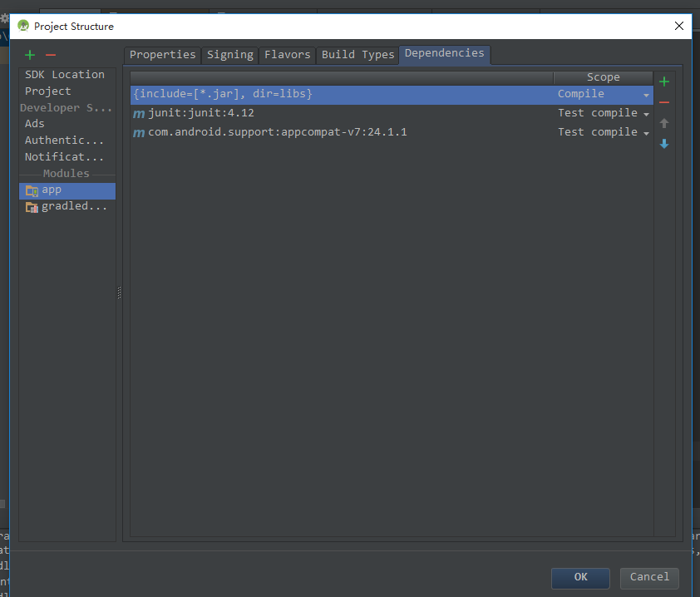700x597 pixels.
Task: Select com.android.support:appcompat-v7:24.1.1 dependency
Action: (x=342, y=133)
